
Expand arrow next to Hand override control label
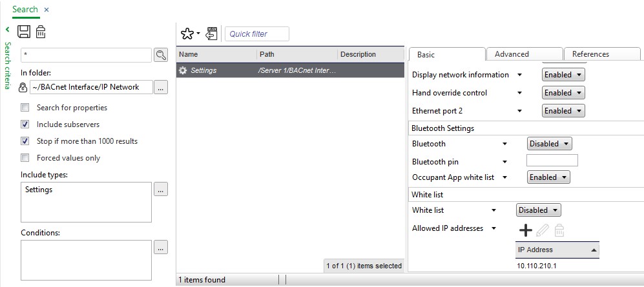[x=519, y=93]
